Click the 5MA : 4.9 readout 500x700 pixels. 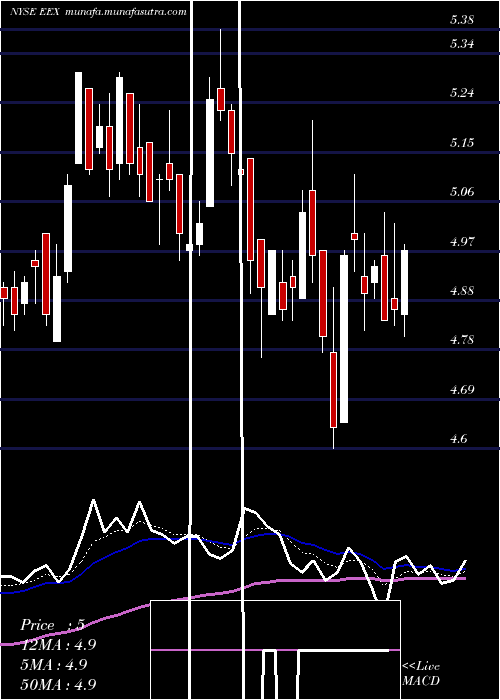click(x=54, y=665)
